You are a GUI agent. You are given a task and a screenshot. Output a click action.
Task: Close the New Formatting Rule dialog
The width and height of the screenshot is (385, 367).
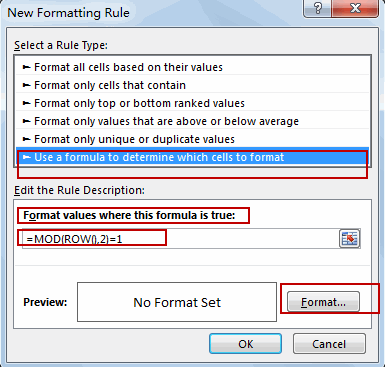point(355,8)
